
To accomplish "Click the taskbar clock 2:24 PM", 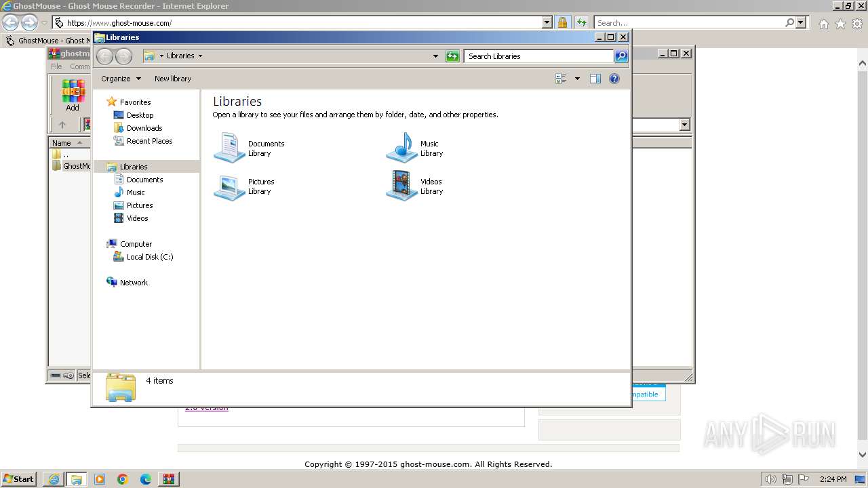I will click(833, 479).
